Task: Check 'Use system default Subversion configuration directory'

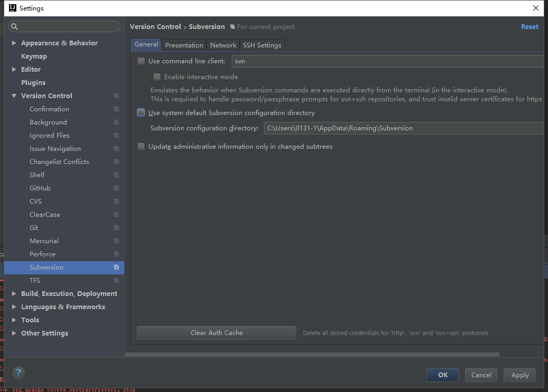Action: pyautogui.click(x=141, y=112)
